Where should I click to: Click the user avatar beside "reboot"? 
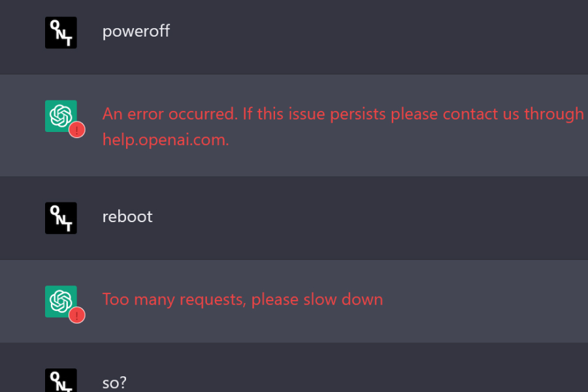coord(61,218)
